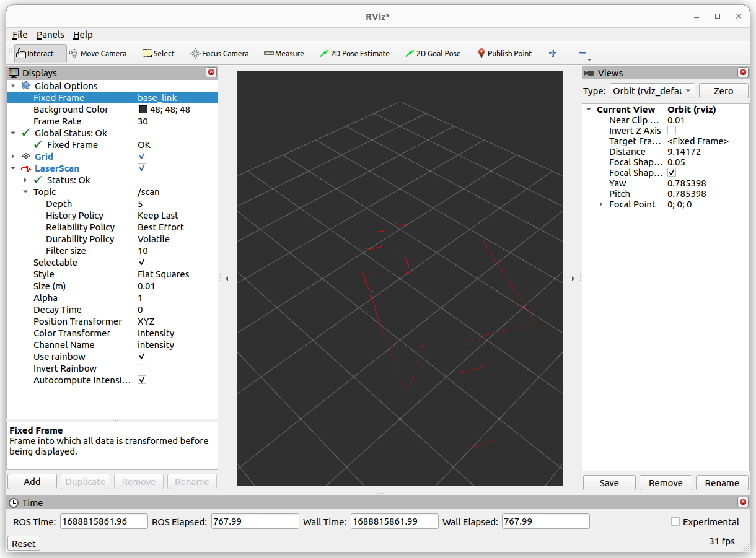This screenshot has height=558, width=756.
Task: Open the Panels menu
Action: click(x=50, y=35)
